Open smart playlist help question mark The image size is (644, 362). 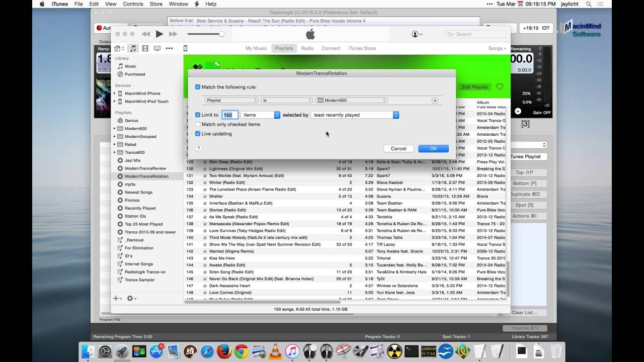tap(198, 148)
